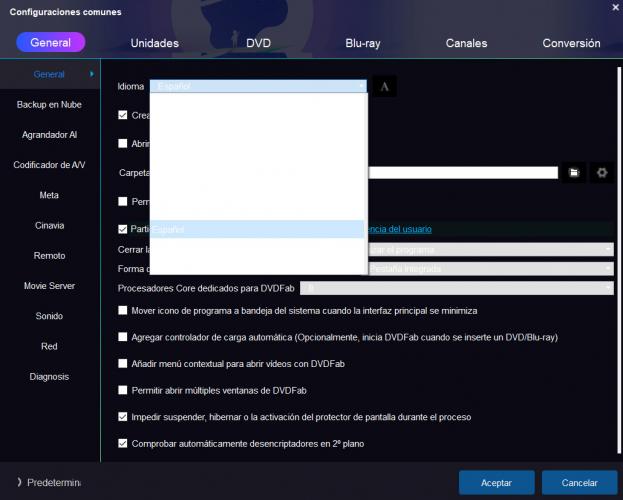
Task: Open the Cerrar la... dropdown
Action: (x=490, y=250)
